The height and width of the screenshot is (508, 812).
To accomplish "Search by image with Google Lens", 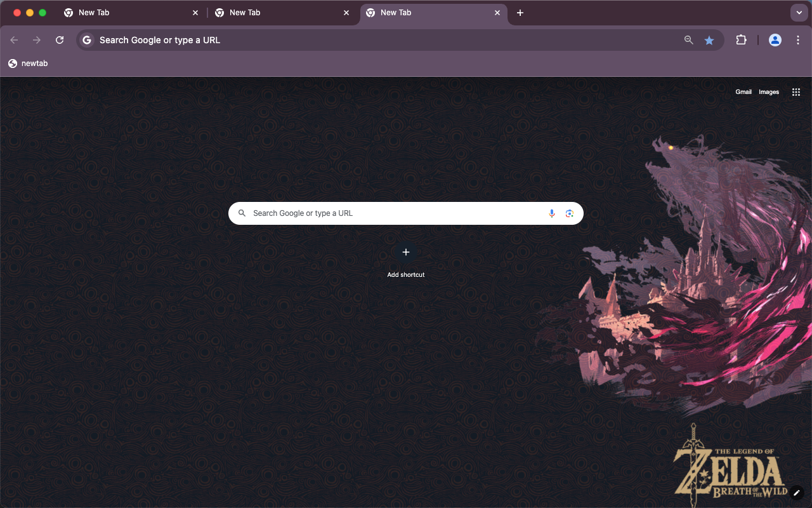I will coord(570,213).
